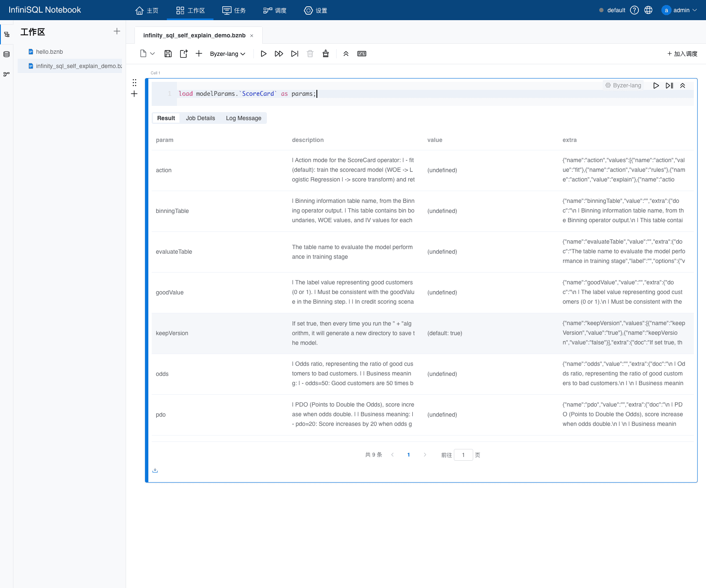The width and height of the screenshot is (706, 588).
Task: Open the 设置 settings menu
Action: (316, 10)
